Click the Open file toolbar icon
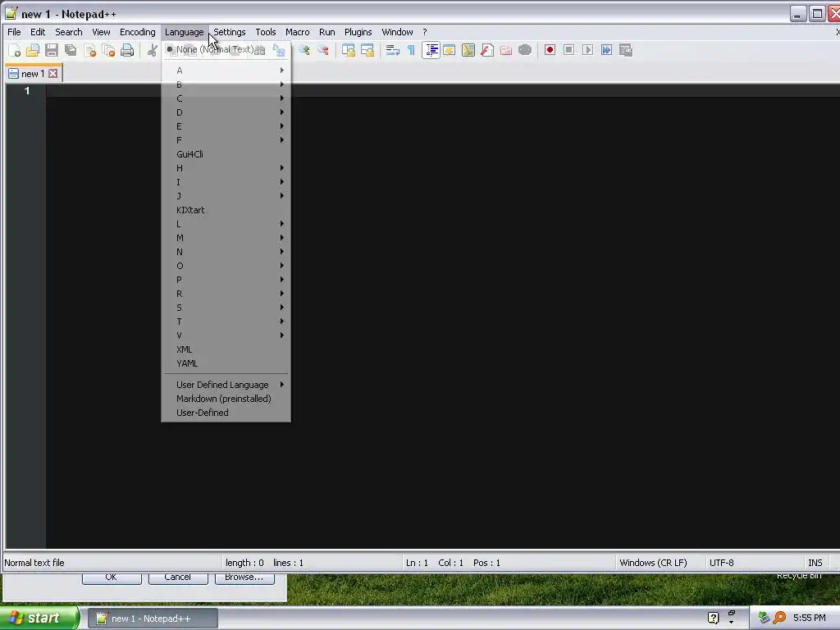This screenshot has height=630, width=840. 33,50
